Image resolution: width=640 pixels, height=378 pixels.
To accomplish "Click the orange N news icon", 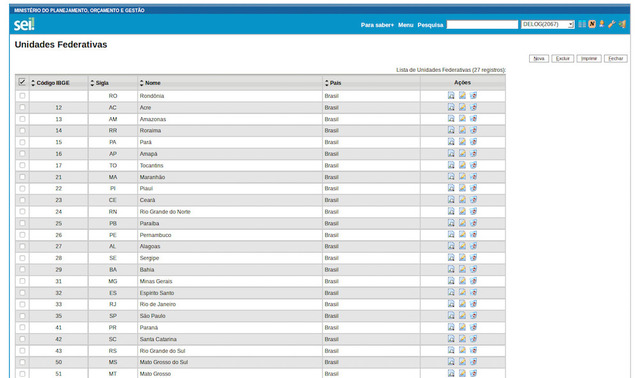I will pyautogui.click(x=592, y=24).
